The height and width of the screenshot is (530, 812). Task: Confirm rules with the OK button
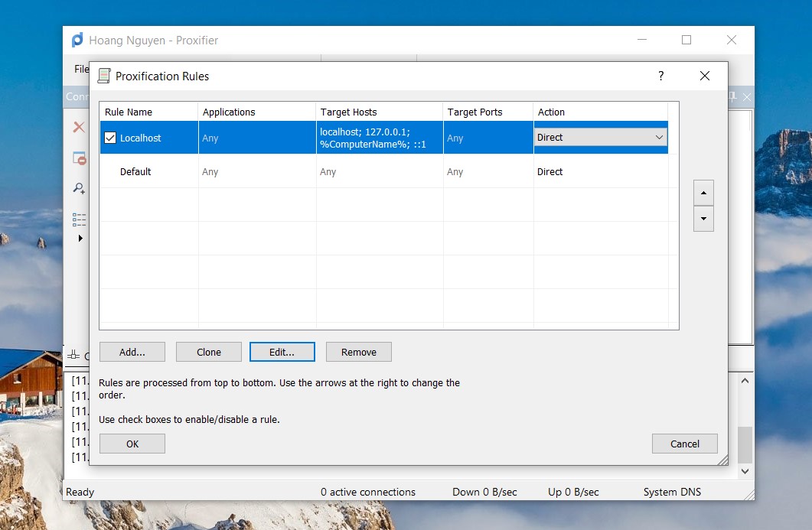(132, 444)
